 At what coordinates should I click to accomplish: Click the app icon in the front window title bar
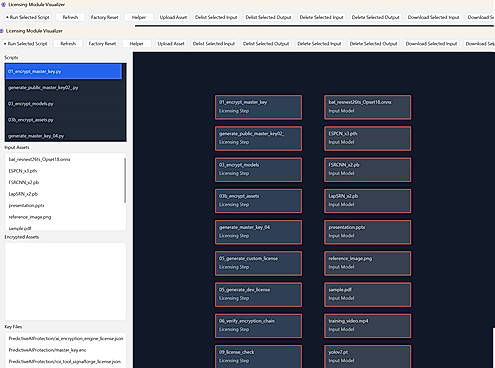point(2,31)
